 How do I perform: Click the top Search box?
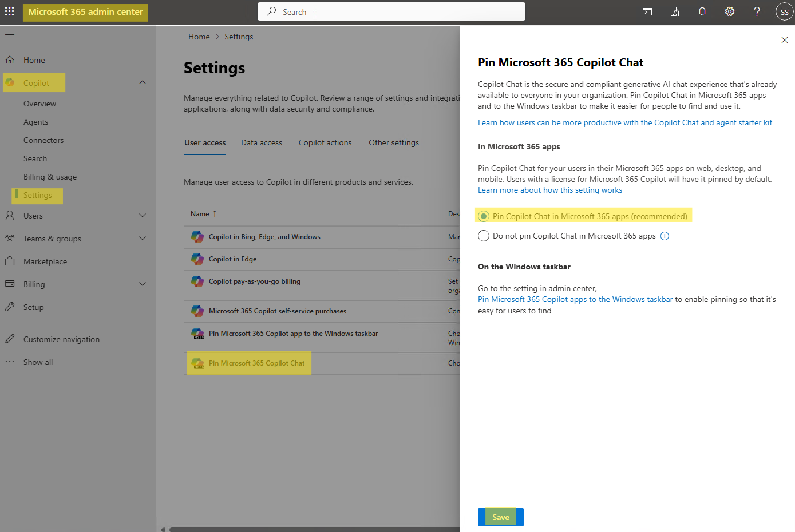click(x=391, y=12)
